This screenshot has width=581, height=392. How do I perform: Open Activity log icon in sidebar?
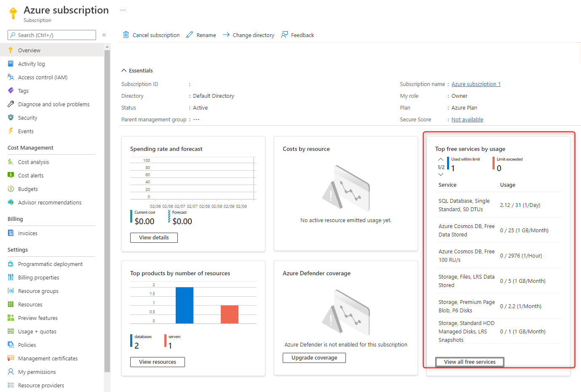pyautogui.click(x=11, y=64)
